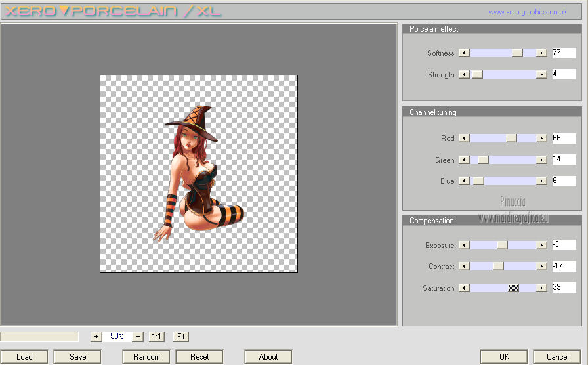This screenshot has width=588, height=365.
Task: Click the Softness slider left arrow
Action: pos(464,53)
